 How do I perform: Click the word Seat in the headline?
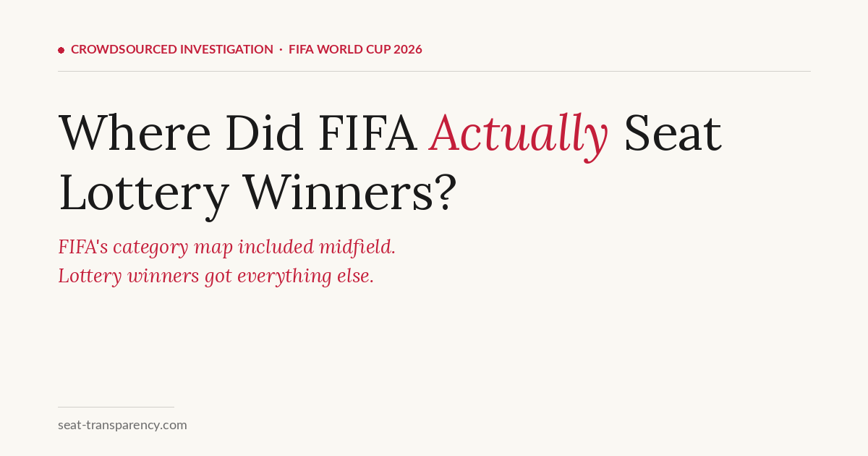pyautogui.click(x=673, y=133)
